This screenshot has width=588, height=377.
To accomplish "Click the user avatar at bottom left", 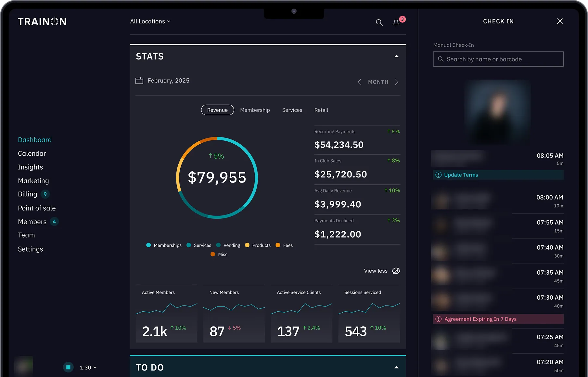I will click(x=23, y=366).
